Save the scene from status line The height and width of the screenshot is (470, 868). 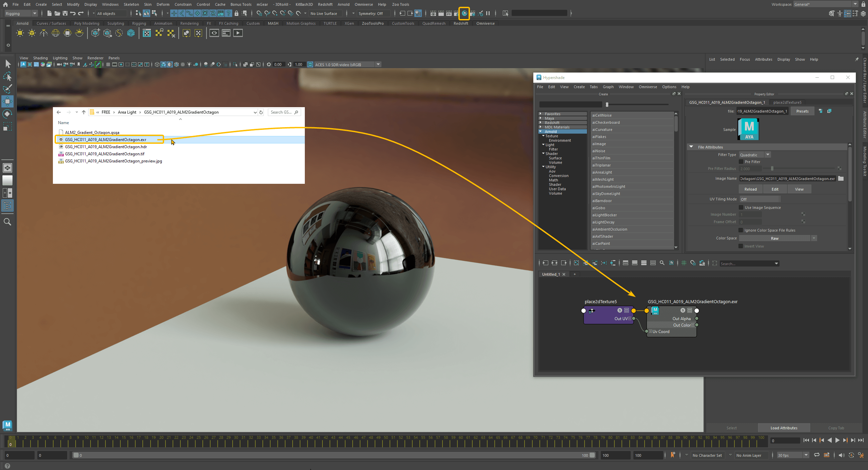(x=65, y=14)
